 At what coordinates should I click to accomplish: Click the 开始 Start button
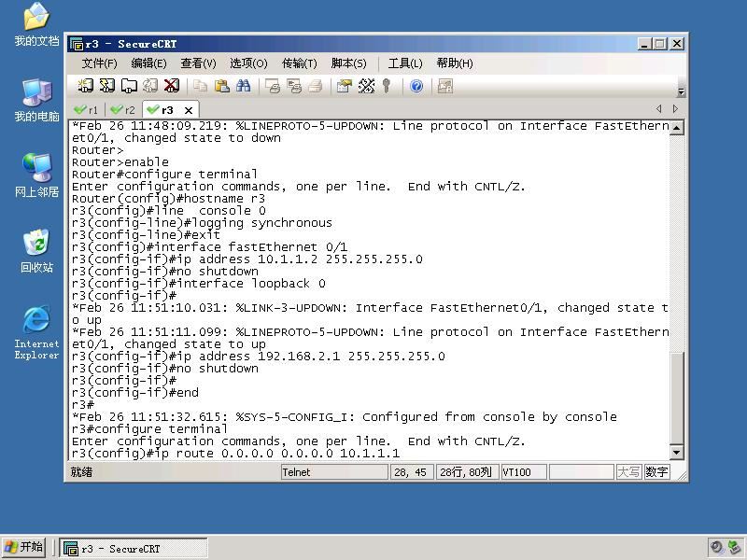pyautogui.click(x=23, y=547)
